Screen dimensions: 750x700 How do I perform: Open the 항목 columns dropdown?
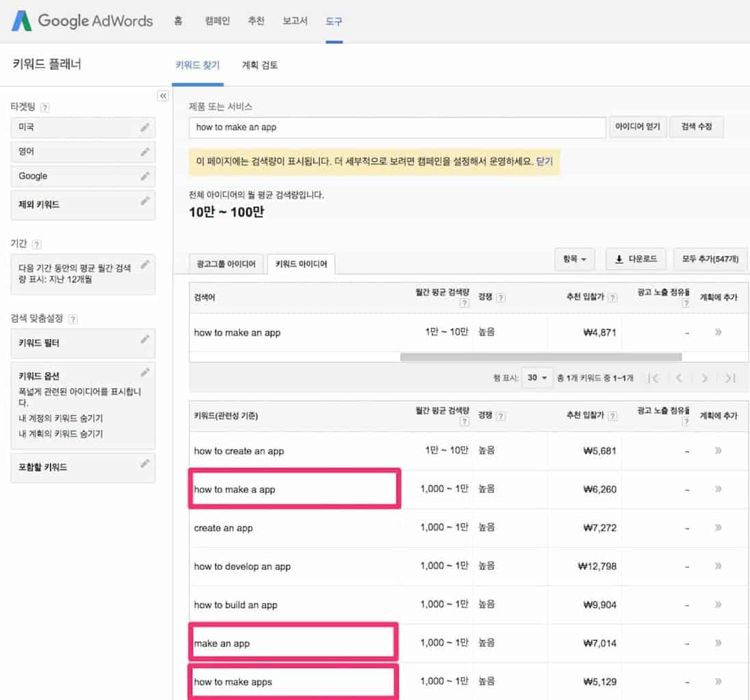574,259
